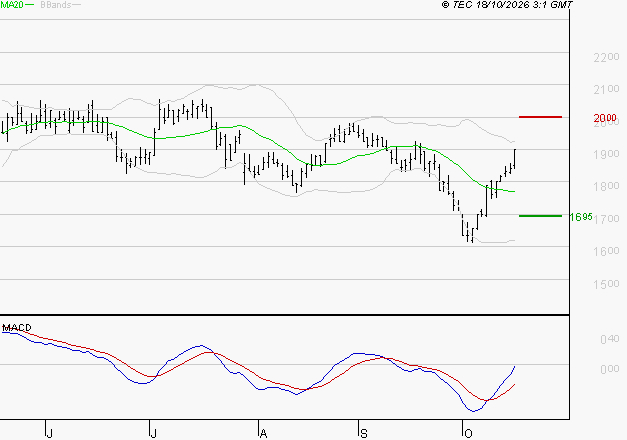The width and height of the screenshot is (627, 440).
Task: Click the first J month marker
Action: (x=49, y=434)
